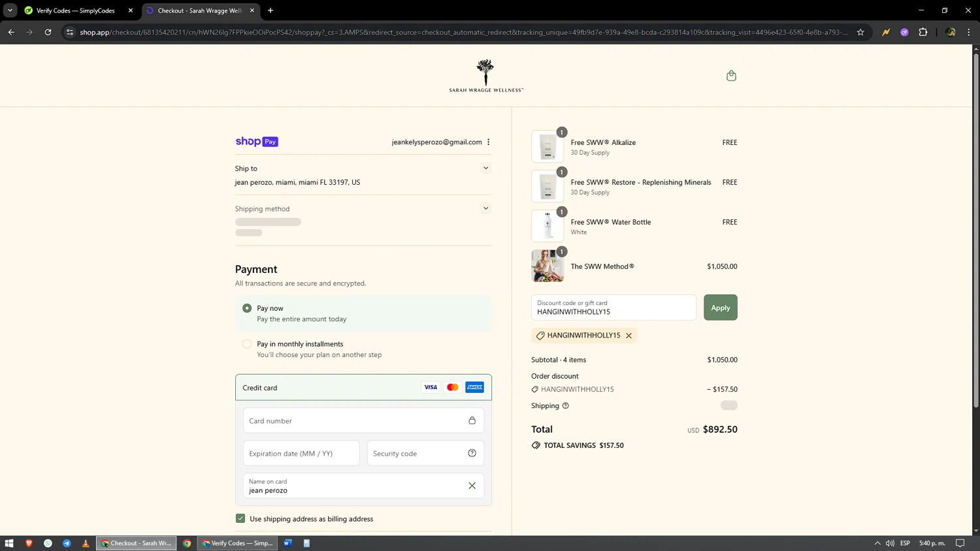Toggle use shipping address as billing
Image resolution: width=980 pixels, height=551 pixels.
(240, 518)
